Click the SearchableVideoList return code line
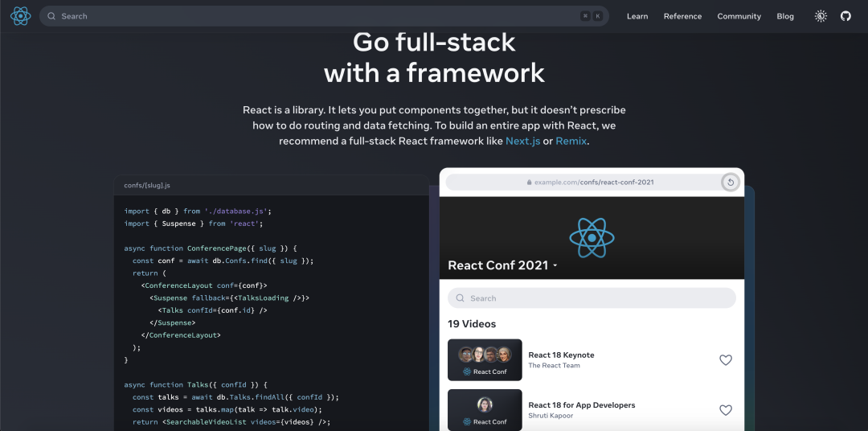Image resolution: width=868 pixels, height=431 pixels. pos(231,422)
